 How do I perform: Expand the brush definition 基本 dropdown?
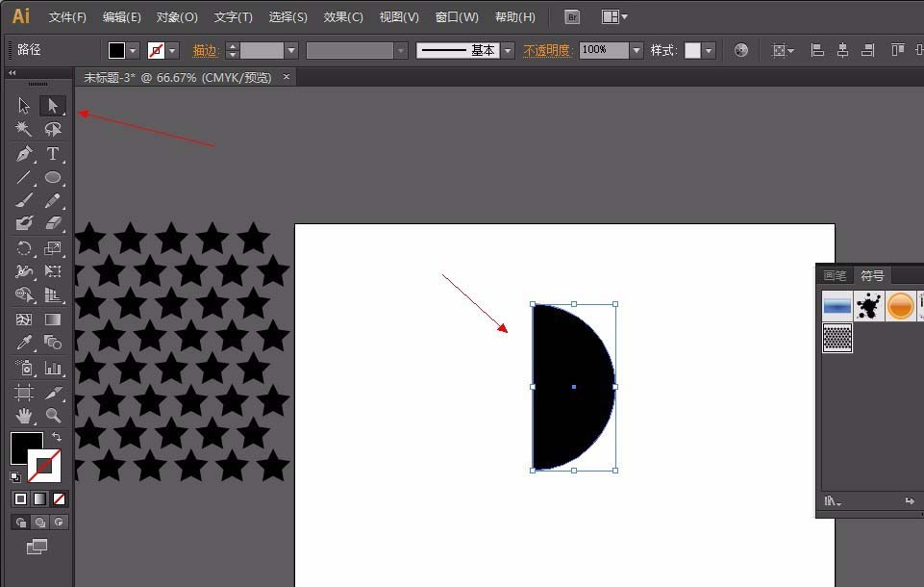click(x=507, y=49)
